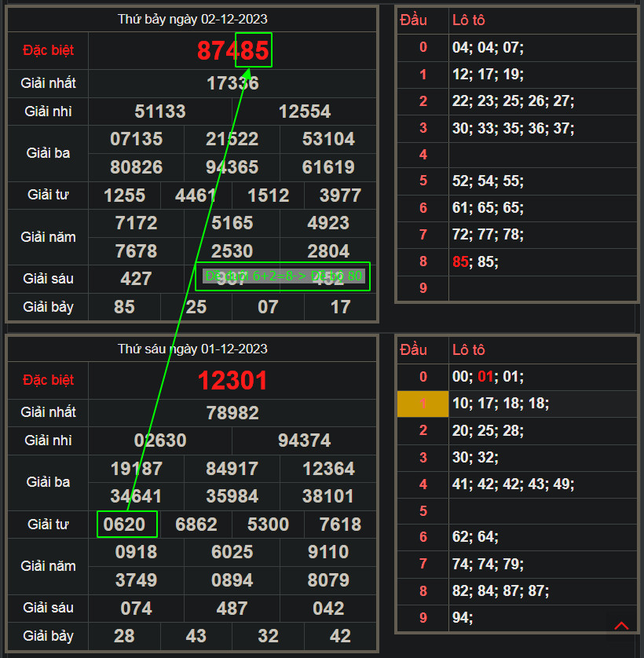Viewport: 644px width, 658px height.
Task: Select the yellow highlighted Đầu 1 cell
Action: click(x=423, y=404)
